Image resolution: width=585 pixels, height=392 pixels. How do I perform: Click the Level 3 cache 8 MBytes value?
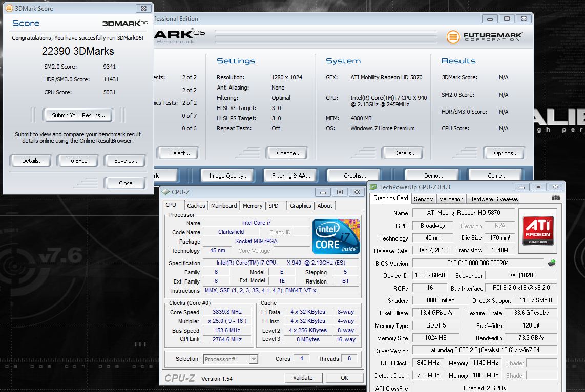pos(308,339)
